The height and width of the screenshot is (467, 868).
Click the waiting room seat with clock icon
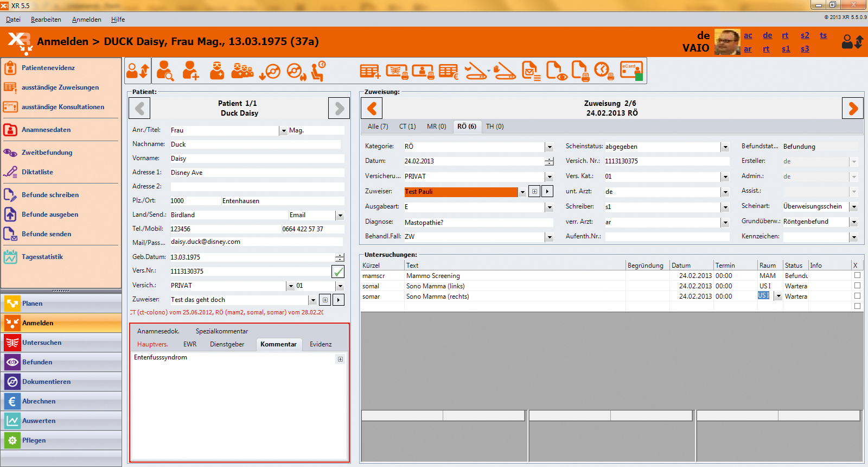pyautogui.click(x=318, y=71)
